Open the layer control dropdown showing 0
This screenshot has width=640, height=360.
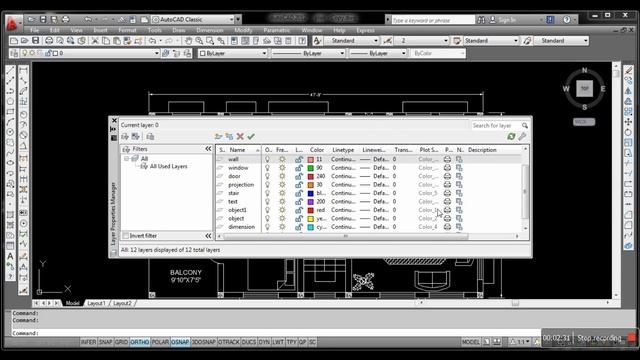tap(156, 53)
